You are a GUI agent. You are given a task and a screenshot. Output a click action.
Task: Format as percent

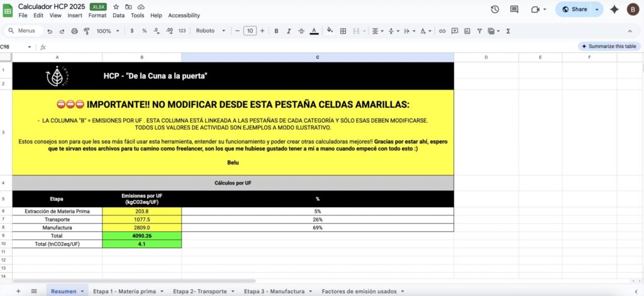(144, 31)
